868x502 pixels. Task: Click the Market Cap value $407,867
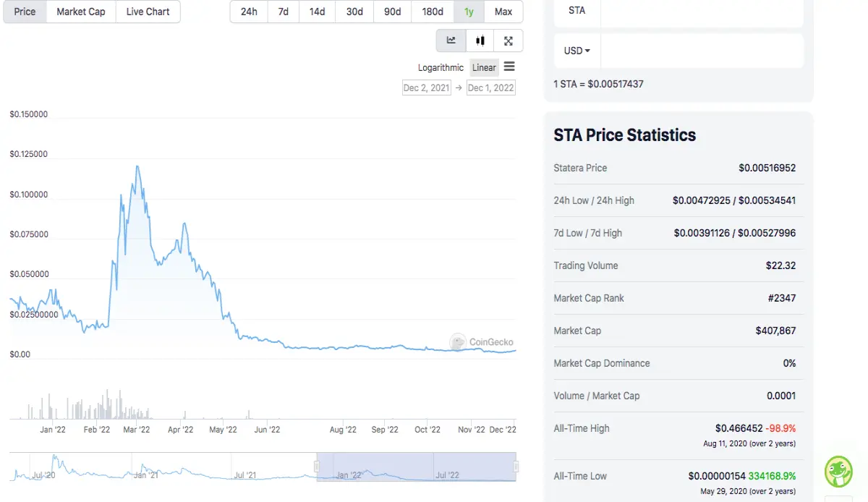[x=775, y=331]
